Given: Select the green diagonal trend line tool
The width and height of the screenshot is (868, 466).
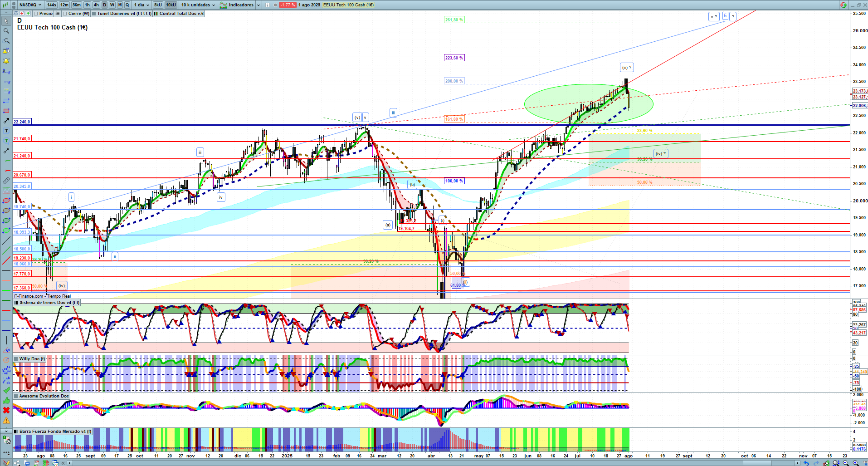Looking at the screenshot, I should tap(6, 250).
